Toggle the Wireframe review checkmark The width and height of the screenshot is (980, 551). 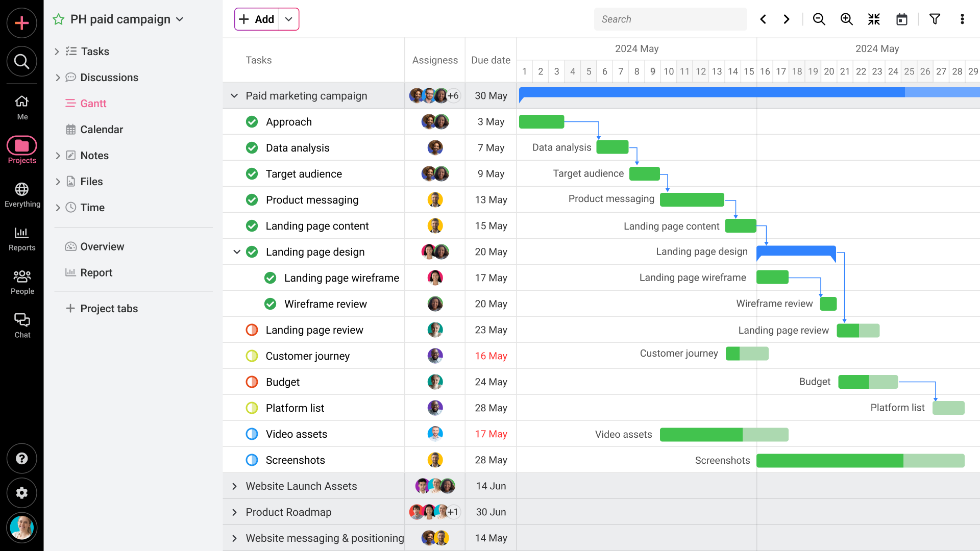pyautogui.click(x=270, y=304)
